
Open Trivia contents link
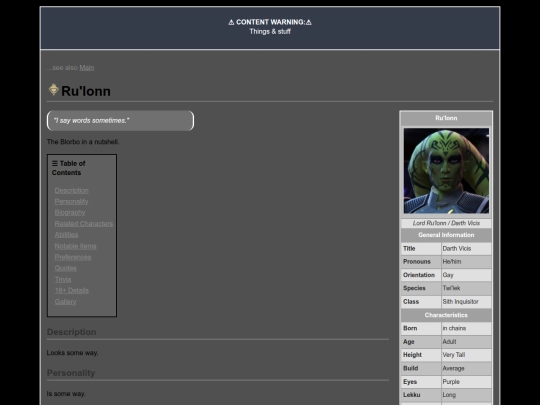[x=63, y=280]
